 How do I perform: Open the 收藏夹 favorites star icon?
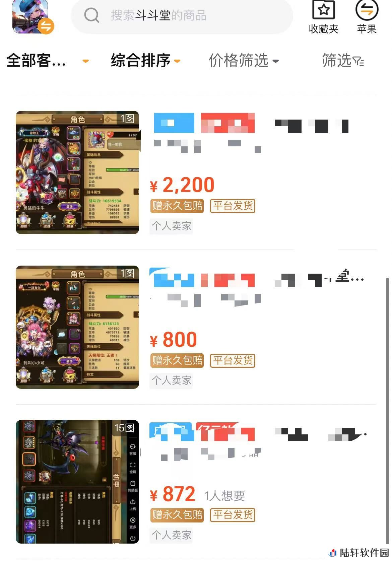(x=323, y=10)
